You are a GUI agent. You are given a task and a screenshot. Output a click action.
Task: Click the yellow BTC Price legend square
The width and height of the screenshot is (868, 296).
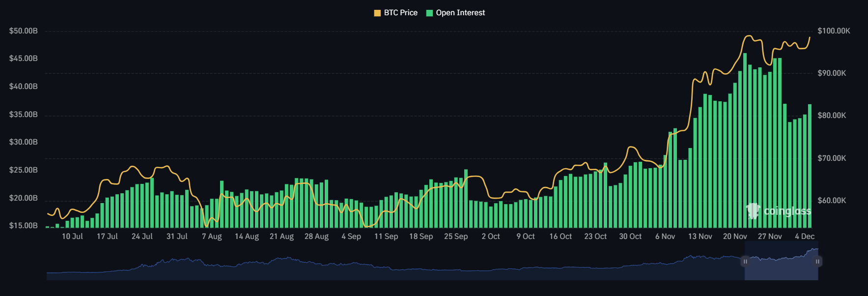tap(377, 13)
